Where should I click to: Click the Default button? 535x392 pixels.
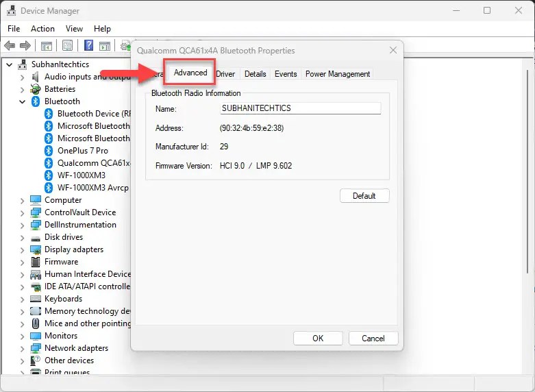tap(364, 196)
